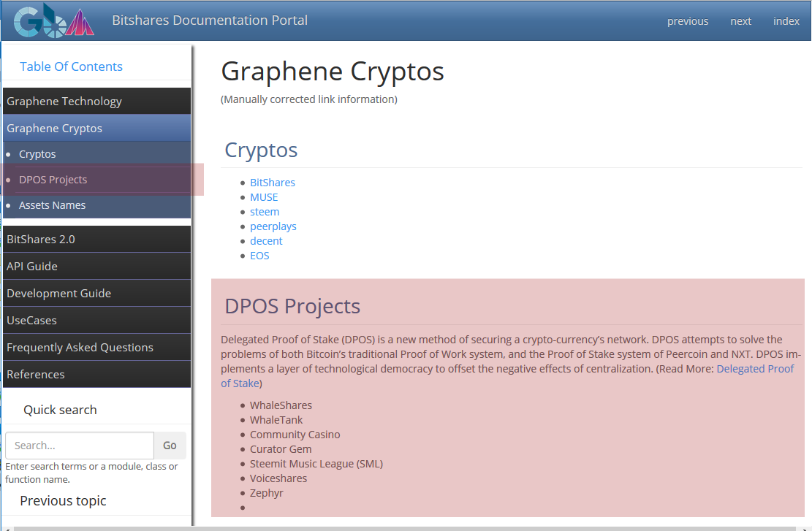Select Graphene Cryptos sidebar entry
Image resolution: width=812 pixels, height=531 pixels.
coord(96,128)
